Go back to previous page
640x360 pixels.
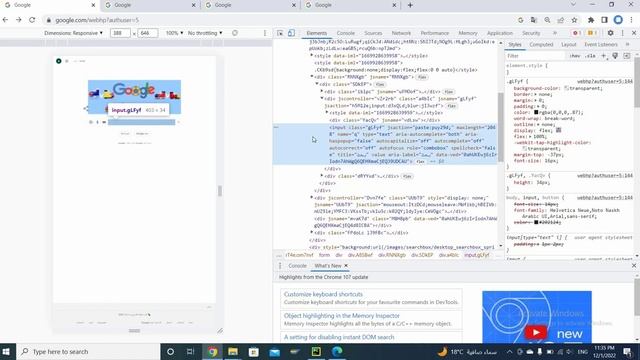point(5,20)
